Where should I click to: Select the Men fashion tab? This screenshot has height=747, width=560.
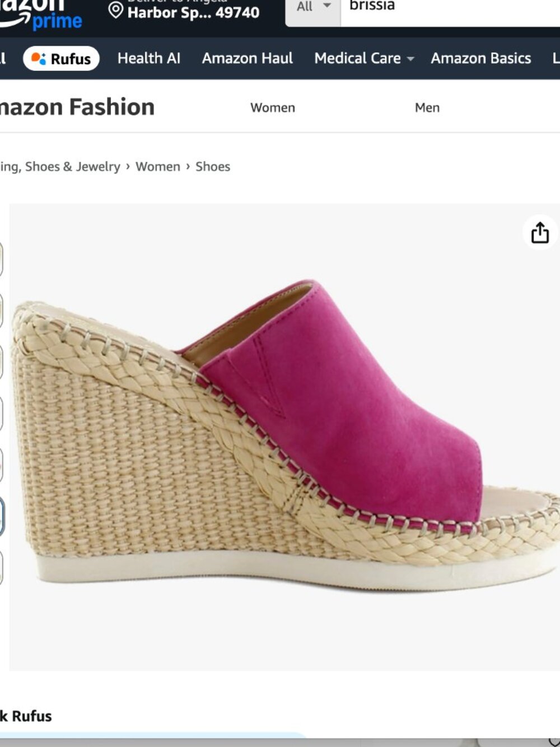tap(427, 108)
